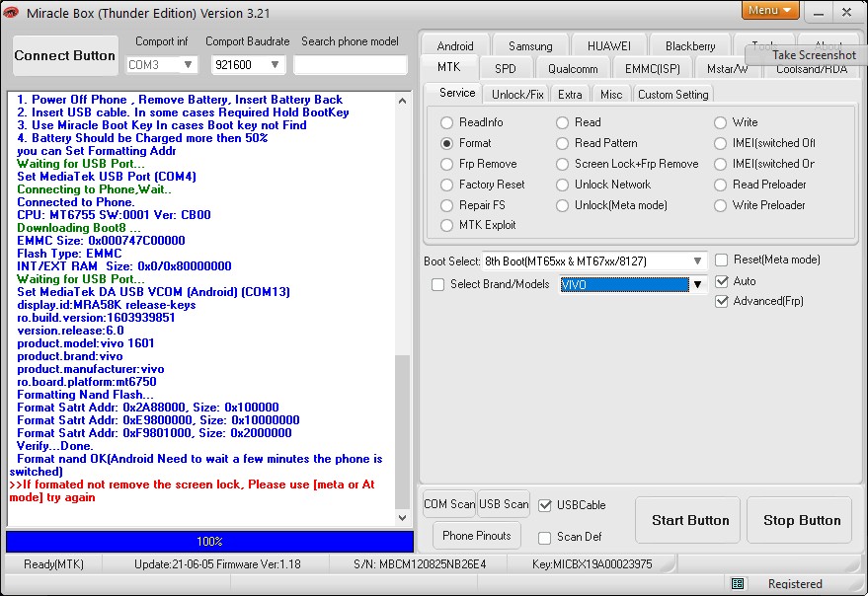Click the log line 'Connected to Phone.'
This screenshot has width=868, height=596.
[76, 202]
